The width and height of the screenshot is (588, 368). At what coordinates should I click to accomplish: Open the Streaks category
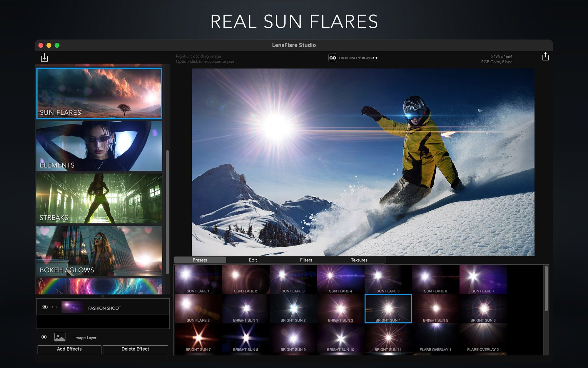(99, 198)
